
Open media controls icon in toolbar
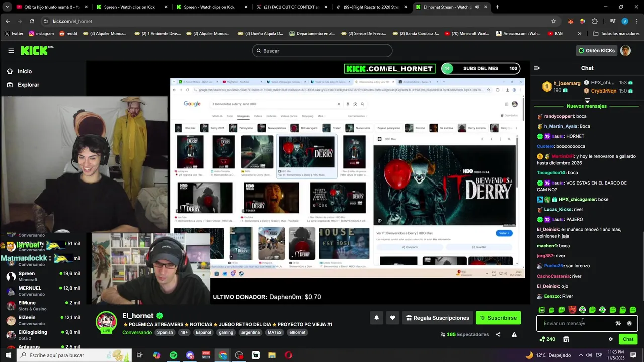coord(612,21)
